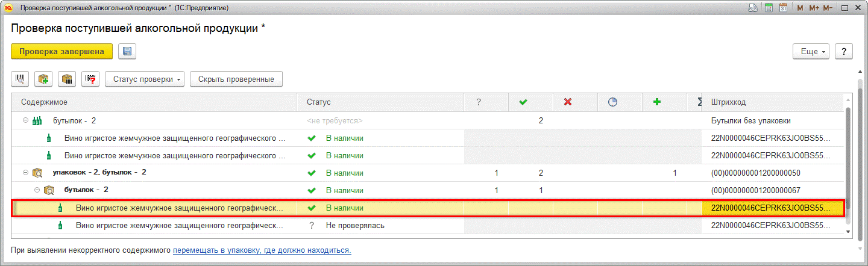Collapse the "упаковок - 2, бутылок - 2" node
Viewport: 868px width, 266px height.
pos(25,173)
